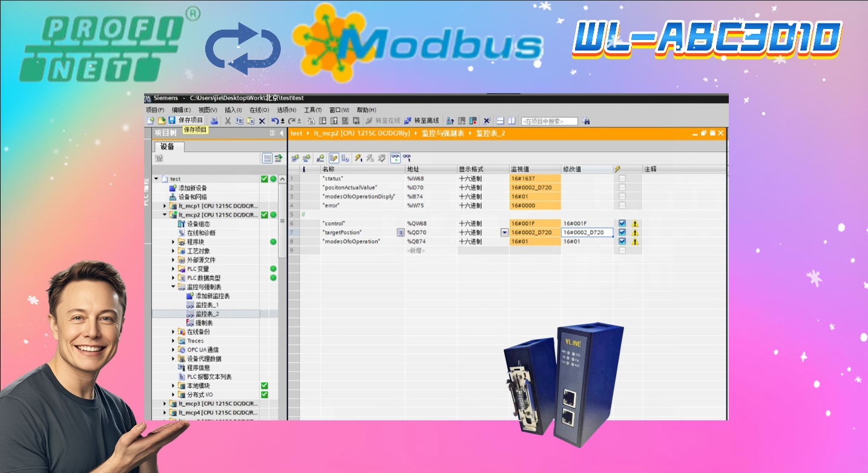Open 添加新监控表 in the tree
The image size is (868, 473).
[x=208, y=296]
